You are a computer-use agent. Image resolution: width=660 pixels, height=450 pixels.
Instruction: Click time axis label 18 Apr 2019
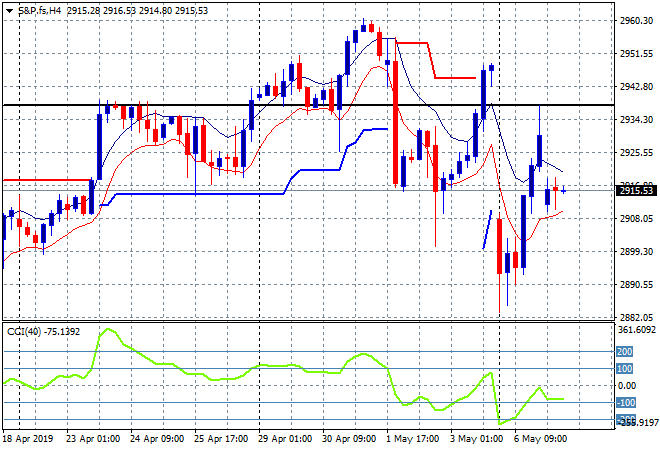(x=28, y=439)
